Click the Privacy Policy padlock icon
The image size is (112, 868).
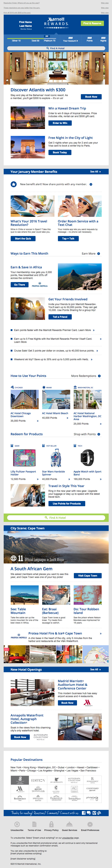pyautogui.click(x=51, y=824)
